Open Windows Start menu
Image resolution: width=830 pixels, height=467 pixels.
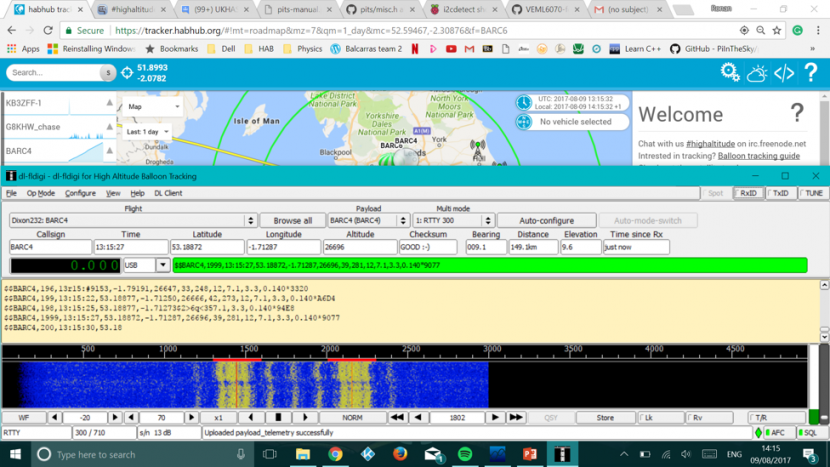pos(15,454)
